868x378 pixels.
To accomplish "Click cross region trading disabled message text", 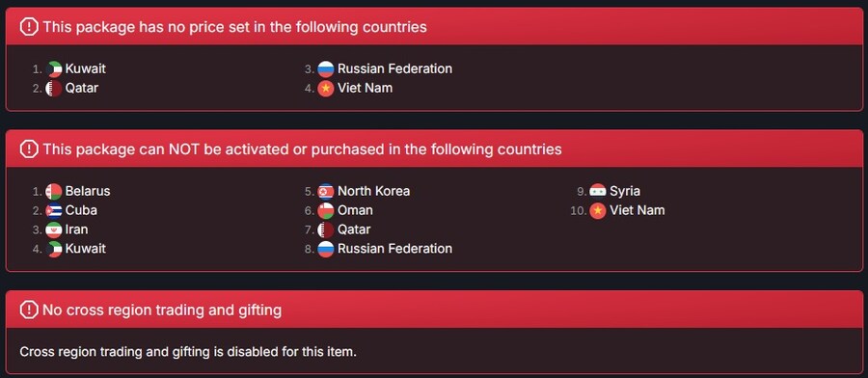I will (188, 351).
